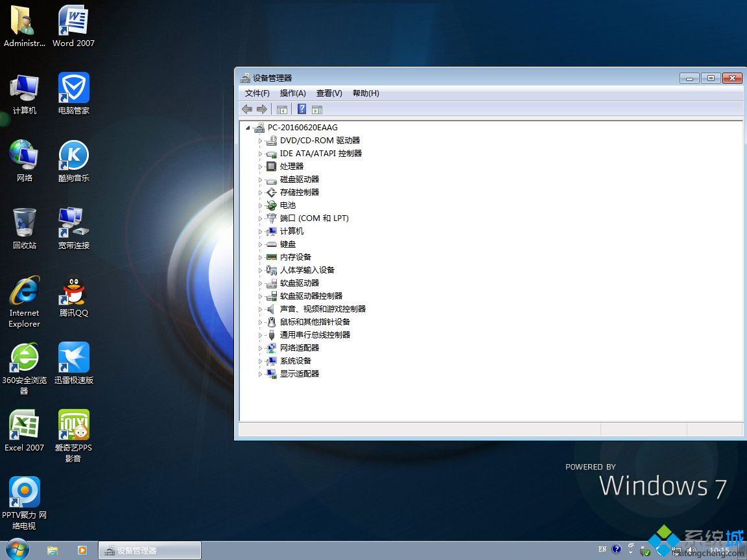Click the keyboard icon beside 键盘
This screenshot has height=560, width=747.
coord(272,244)
